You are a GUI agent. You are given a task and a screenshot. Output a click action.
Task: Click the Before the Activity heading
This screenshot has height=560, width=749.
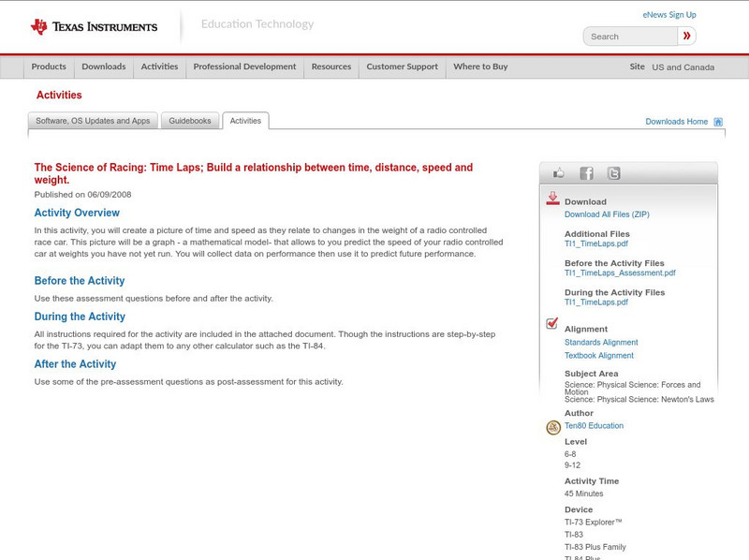80,281
